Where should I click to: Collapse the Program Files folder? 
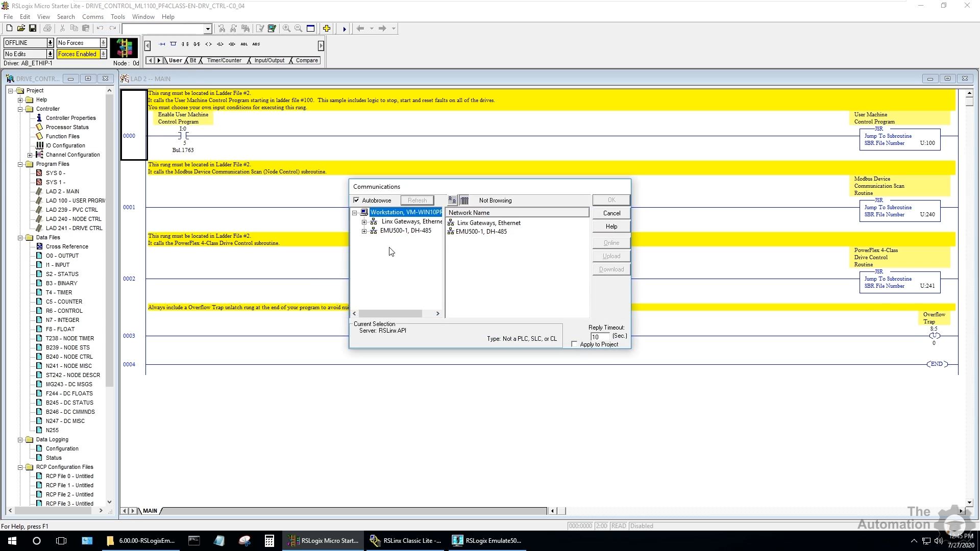coord(20,164)
